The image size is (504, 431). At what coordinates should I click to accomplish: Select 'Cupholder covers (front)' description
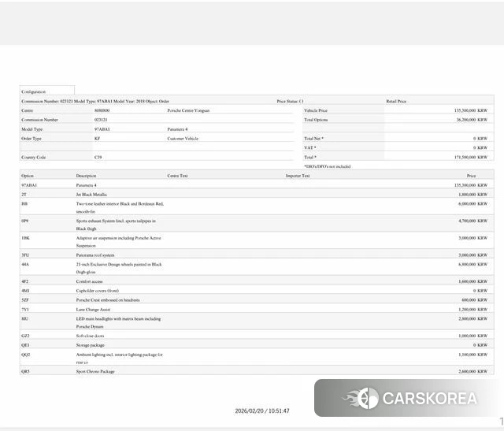tap(98, 291)
